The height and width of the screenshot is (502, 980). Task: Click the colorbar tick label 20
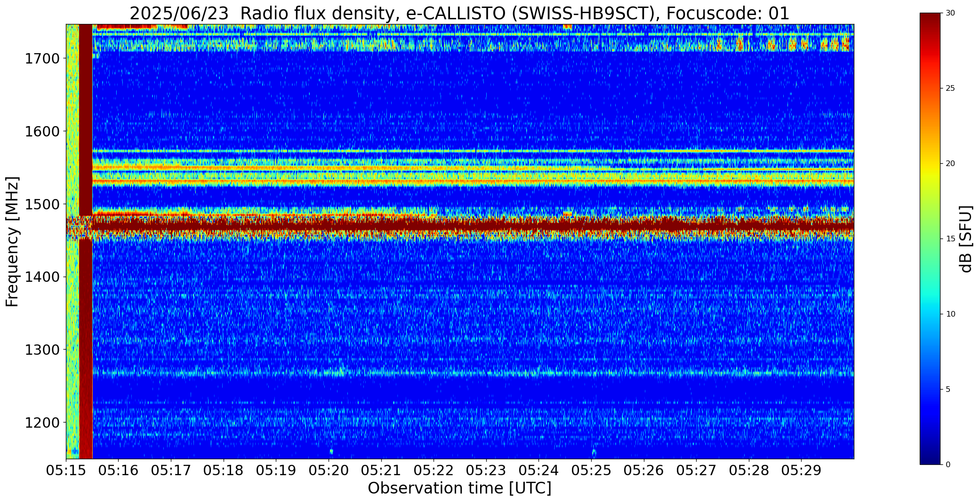point(950,164)
